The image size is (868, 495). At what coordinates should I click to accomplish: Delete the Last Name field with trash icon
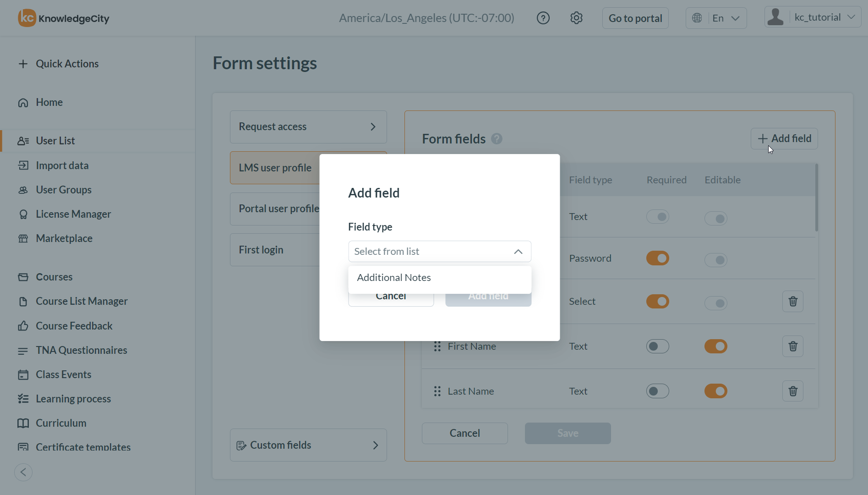792,391
